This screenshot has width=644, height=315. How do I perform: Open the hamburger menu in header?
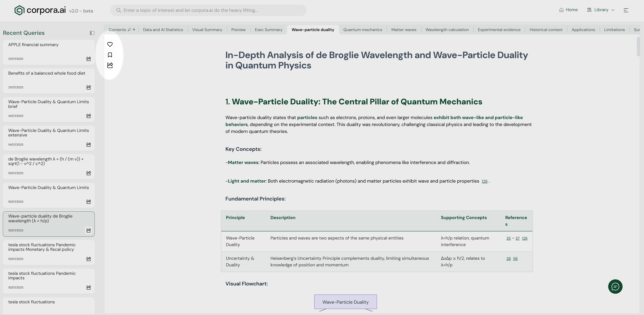[x=626, y=10]
